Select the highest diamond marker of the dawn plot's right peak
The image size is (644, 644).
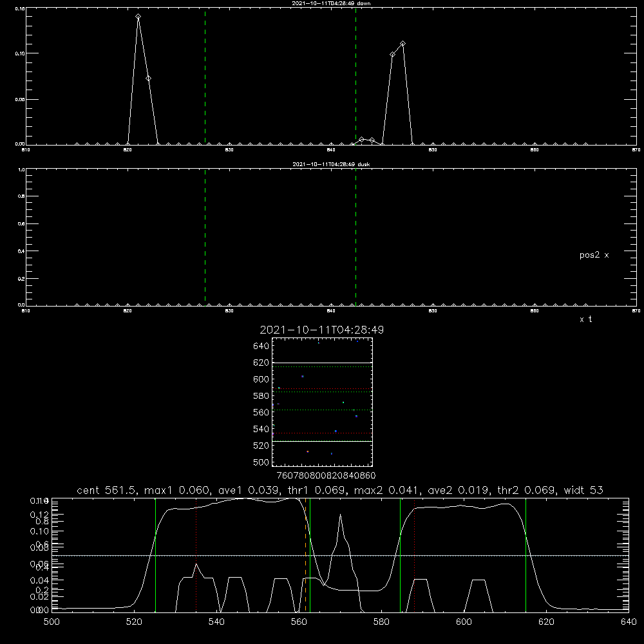403,44
